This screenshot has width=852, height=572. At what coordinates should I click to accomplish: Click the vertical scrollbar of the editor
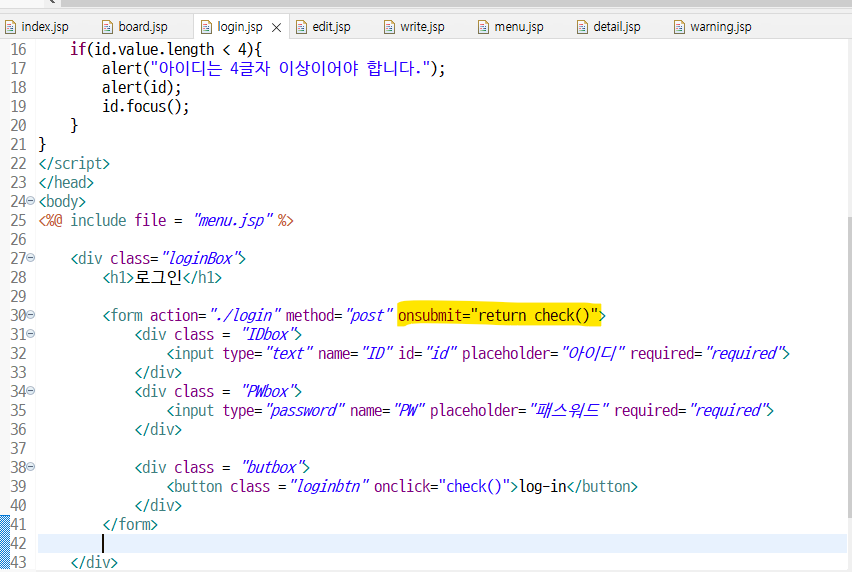849,367
